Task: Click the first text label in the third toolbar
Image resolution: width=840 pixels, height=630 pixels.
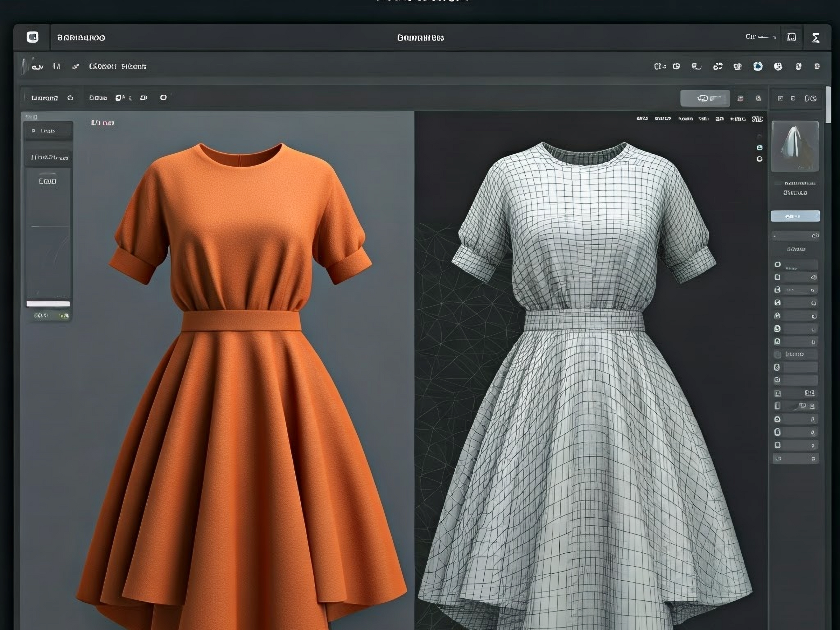Action: [x=44, y=98]
